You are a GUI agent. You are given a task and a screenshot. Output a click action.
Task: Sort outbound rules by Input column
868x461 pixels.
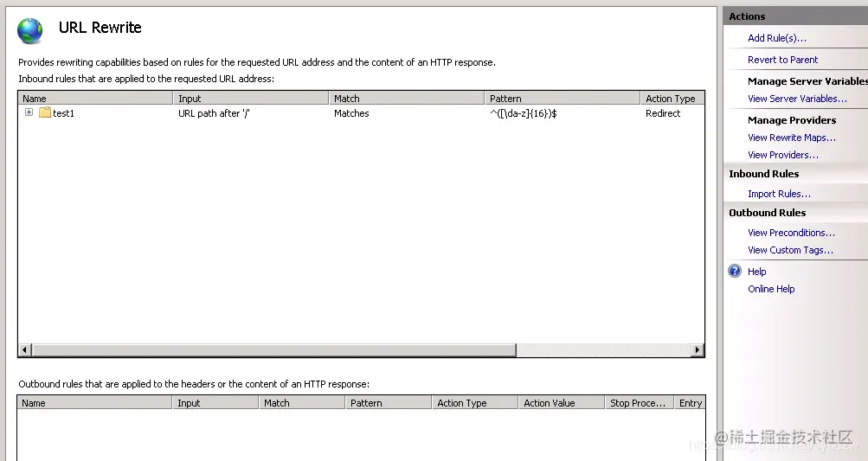point(215,403)
